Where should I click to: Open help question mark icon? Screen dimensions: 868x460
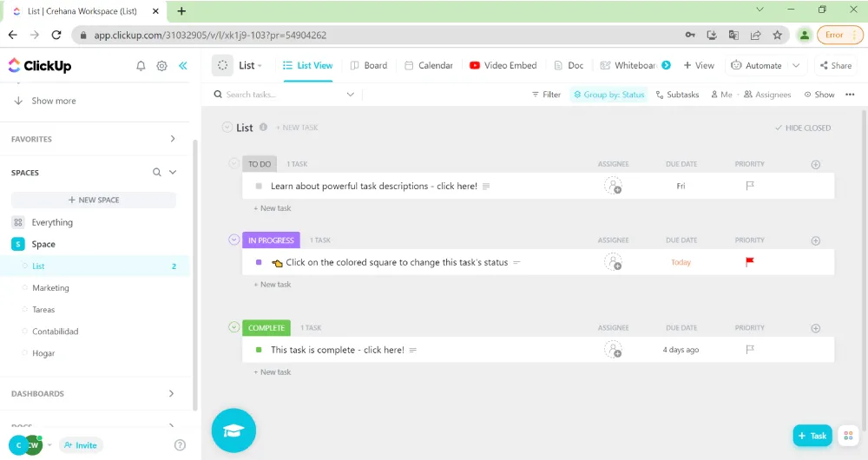[x=180, y=445]
